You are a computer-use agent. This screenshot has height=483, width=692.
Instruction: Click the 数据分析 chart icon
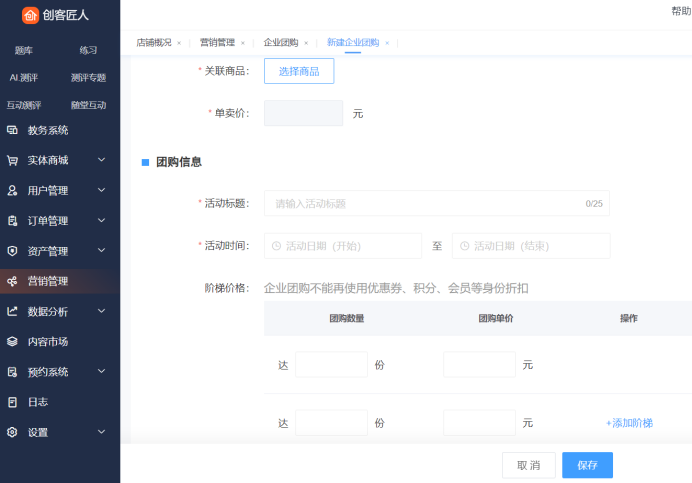[12, 311]
